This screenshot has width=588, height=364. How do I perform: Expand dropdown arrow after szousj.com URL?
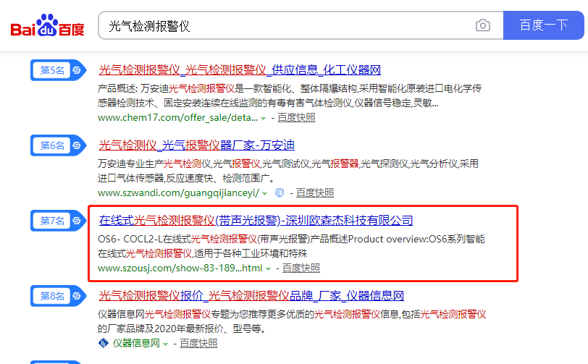pos(268,268)
